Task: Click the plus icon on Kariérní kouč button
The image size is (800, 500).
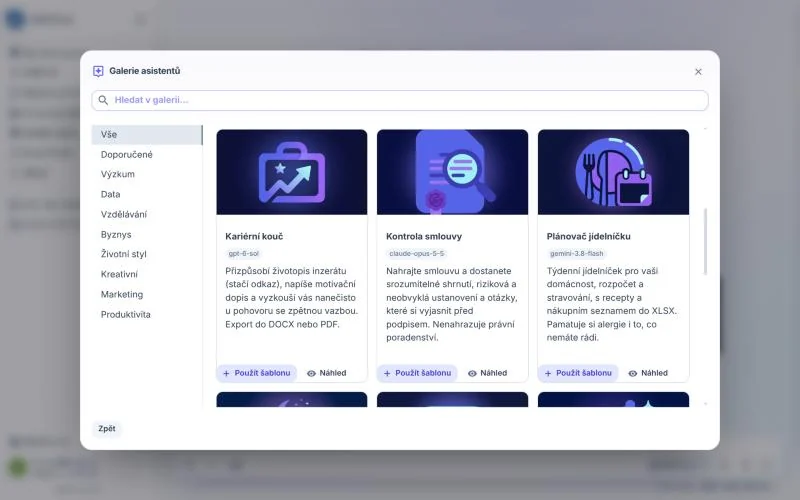Action: [x=227, y=373]
